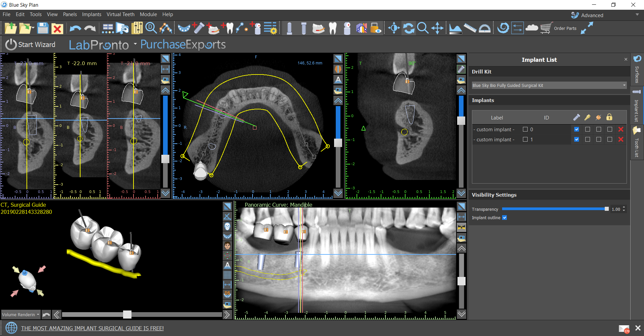Switch to the Surfaces side tab
Screen dimensions: 644x336
tap(637, 69)
